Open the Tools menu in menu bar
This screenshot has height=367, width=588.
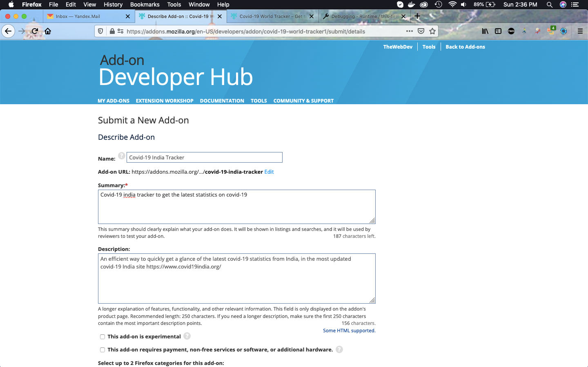tap(174, 4)
